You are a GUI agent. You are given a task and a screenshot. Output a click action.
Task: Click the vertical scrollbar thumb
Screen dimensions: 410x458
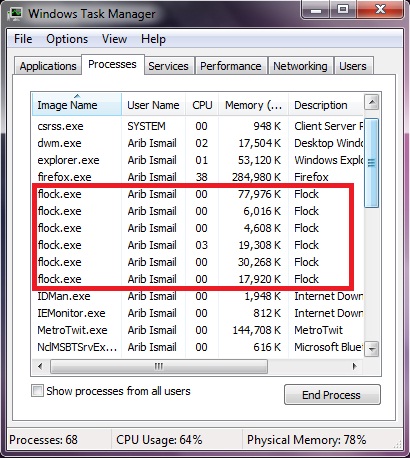[x=371, y=163]
